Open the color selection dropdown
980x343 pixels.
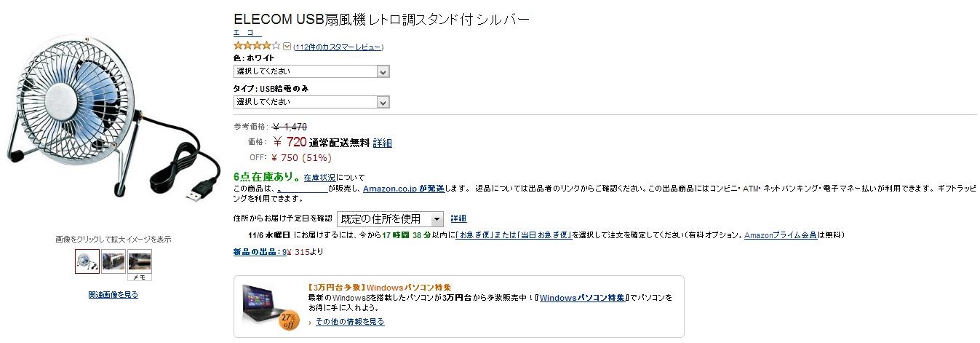pyautogui.click(x=311, y=71)
